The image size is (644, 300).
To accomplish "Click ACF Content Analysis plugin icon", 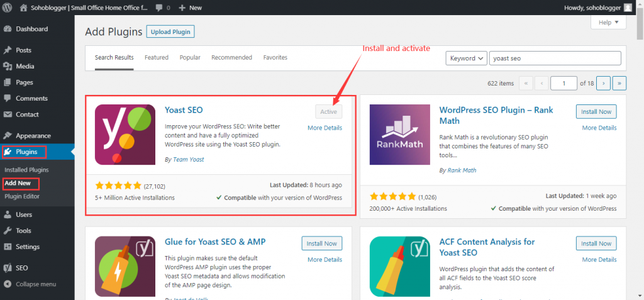I will point(399,266).
